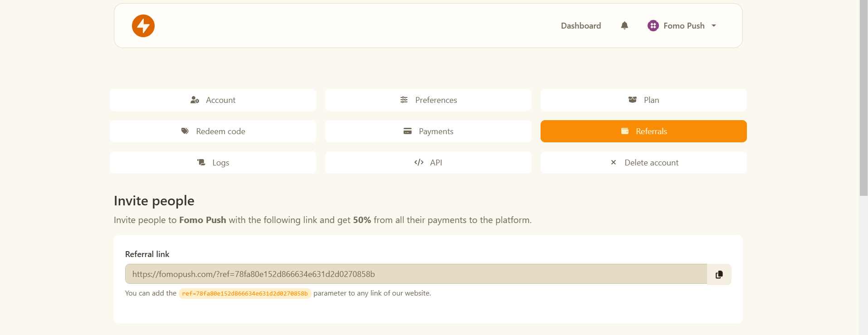Click the highlighted ref parameter code
The height and width of the screenshot is (335, 868).
[245, 293]
